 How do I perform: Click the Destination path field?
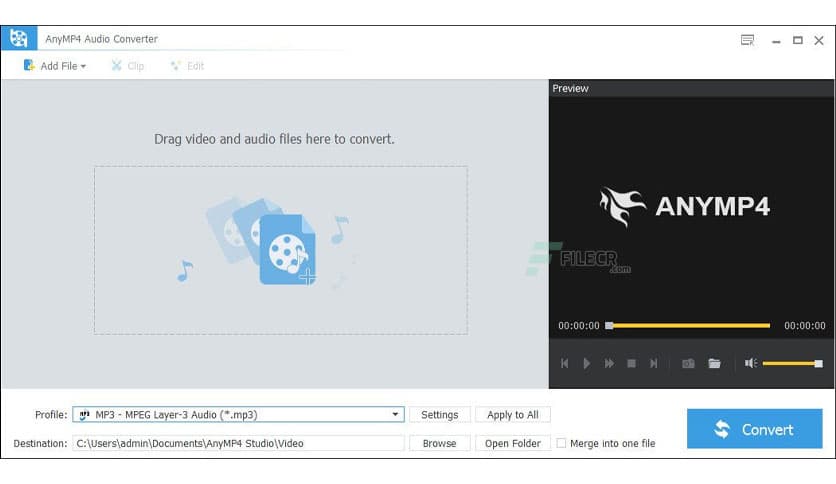238,443
